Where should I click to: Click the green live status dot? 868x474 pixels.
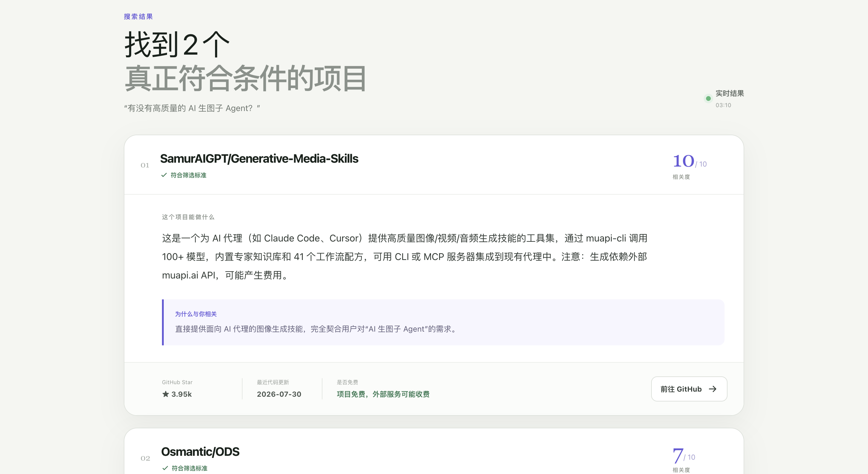(x=708, y=99)
